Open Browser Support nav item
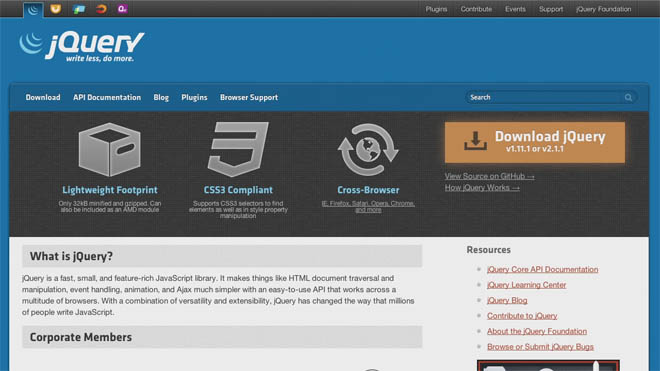The width and height of the screenshot is (660, 371). (x=249, y=97)
